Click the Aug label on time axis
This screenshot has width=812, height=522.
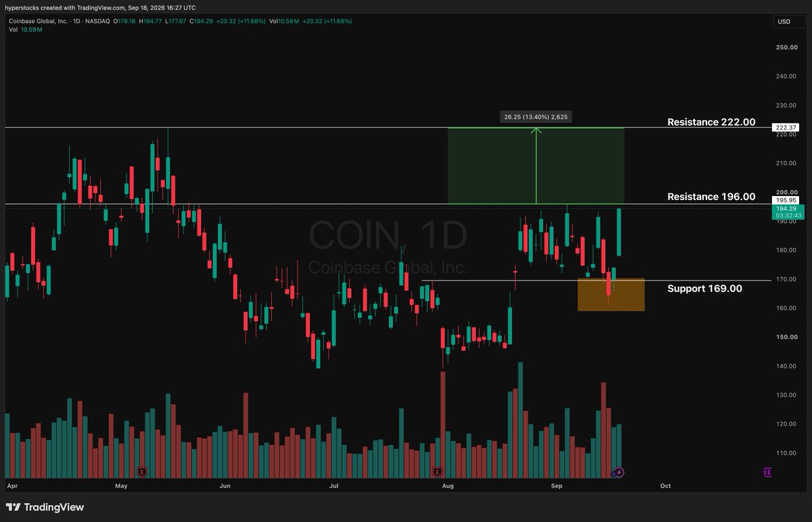click(447, 485)
